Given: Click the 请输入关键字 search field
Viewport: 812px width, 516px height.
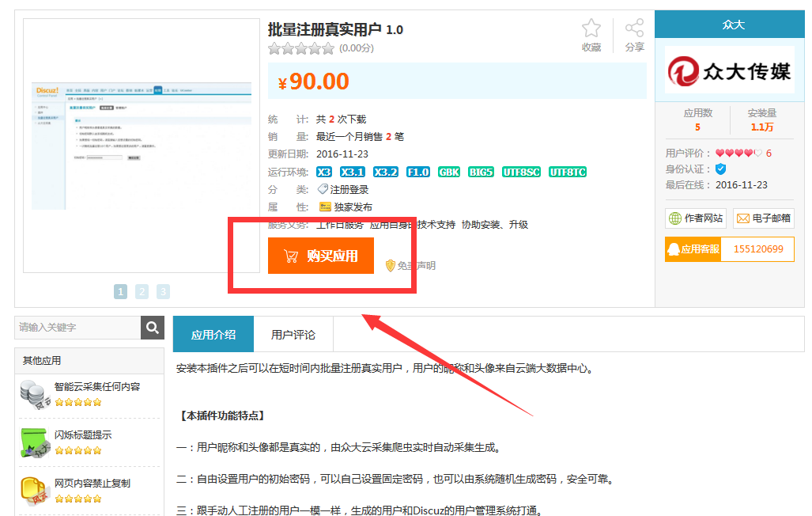Looking at the screenshot, I should pyautogui.click(x=77, y=327).
